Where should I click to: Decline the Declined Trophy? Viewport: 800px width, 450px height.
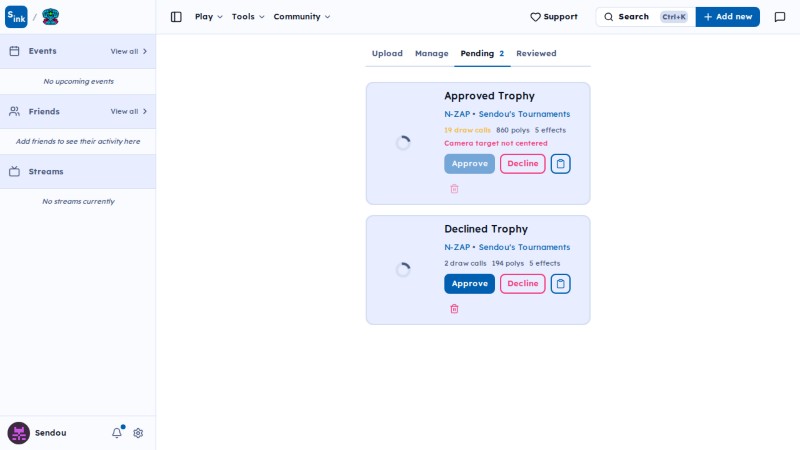[x=522, y=284]
